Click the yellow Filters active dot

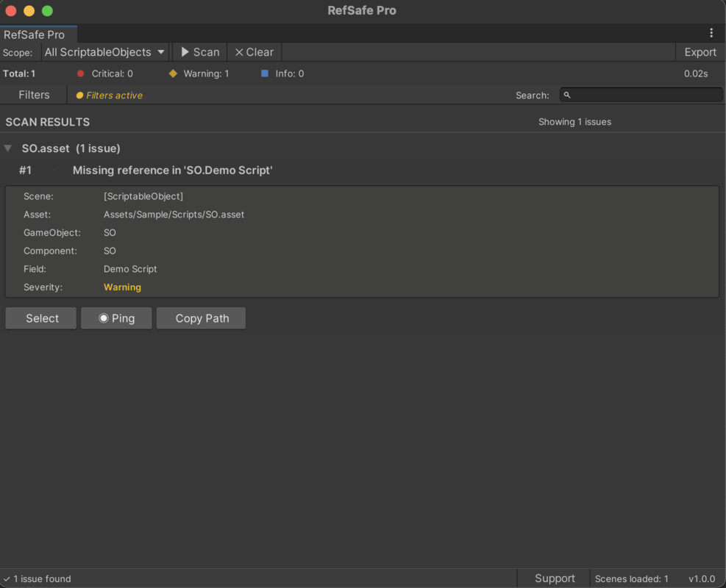coord(79,96)
